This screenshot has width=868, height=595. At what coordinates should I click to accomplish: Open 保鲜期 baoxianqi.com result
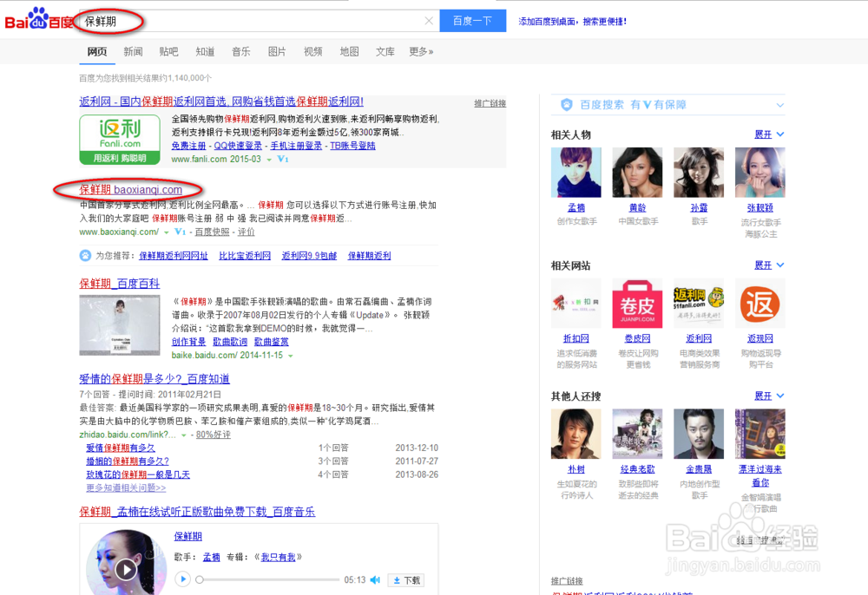[x=131, y=190]
